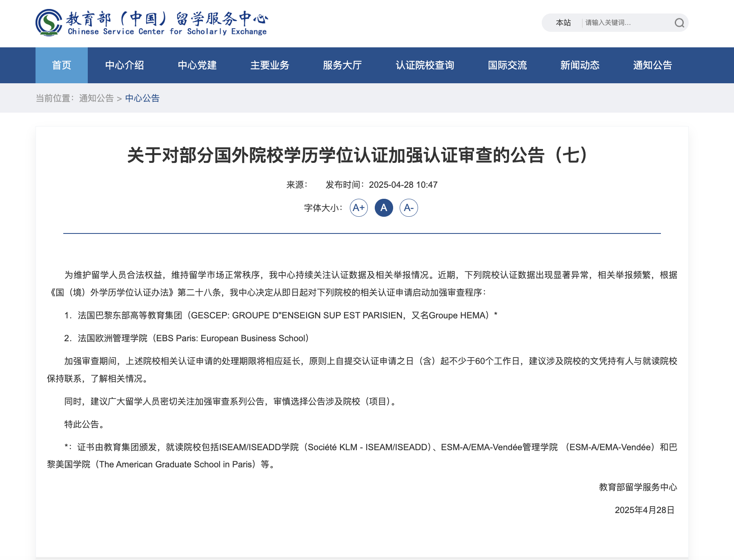Open the 本站 search scope selector

pyautogui.click(x=563, y=23)
